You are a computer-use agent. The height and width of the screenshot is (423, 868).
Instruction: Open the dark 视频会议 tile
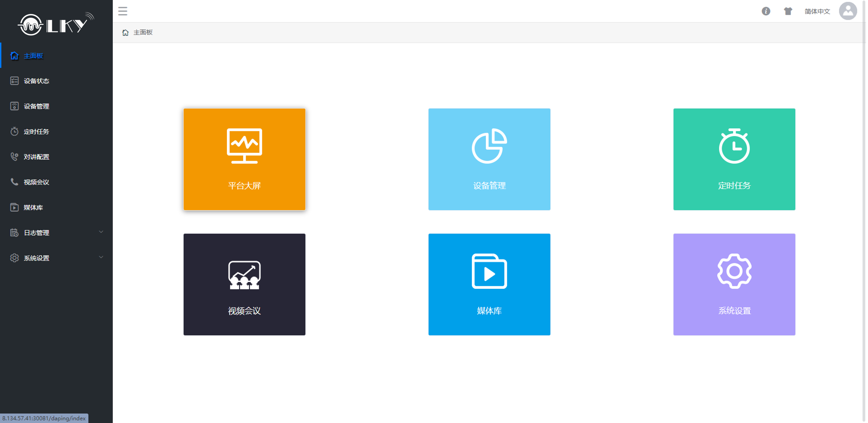(x=244, y=284)
